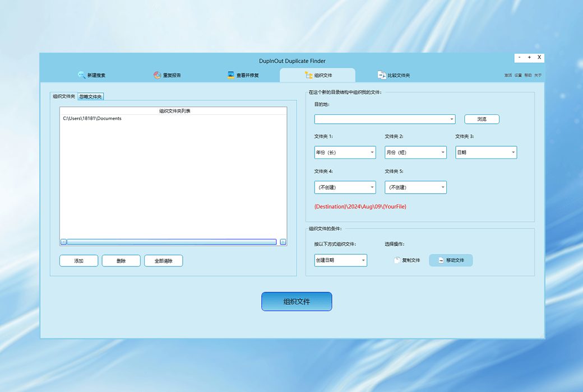Expand the 文件夹 4 dropdown
The image size is (583, 392).
tap(345, 187)
